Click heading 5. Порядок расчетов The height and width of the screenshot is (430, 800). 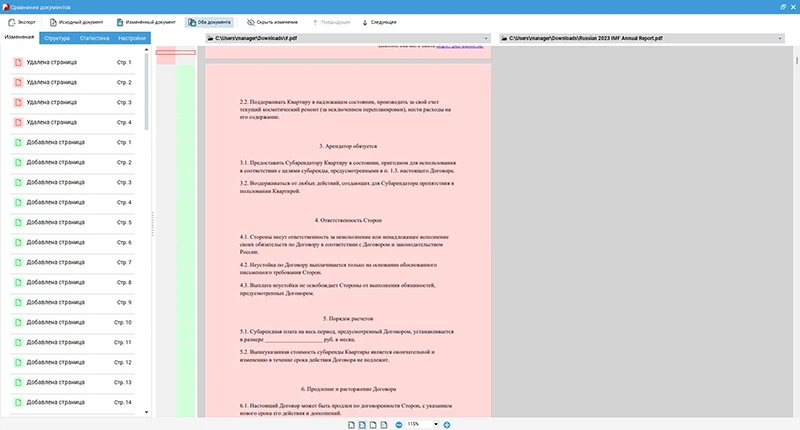(348, 318)
